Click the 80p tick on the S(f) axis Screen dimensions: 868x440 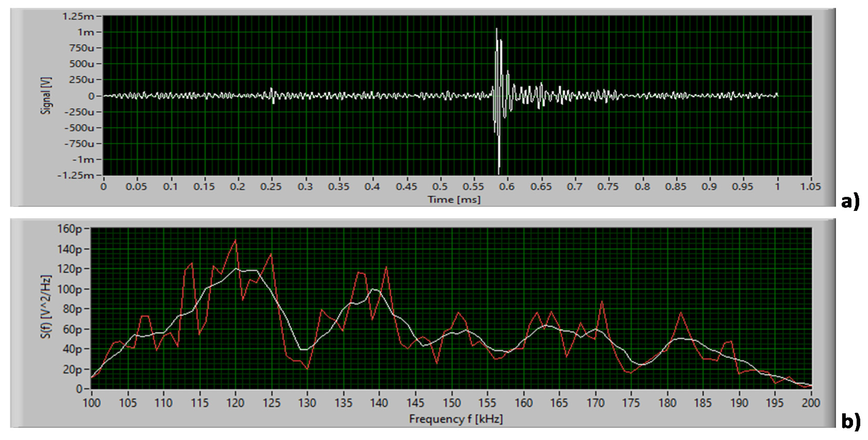72,309
